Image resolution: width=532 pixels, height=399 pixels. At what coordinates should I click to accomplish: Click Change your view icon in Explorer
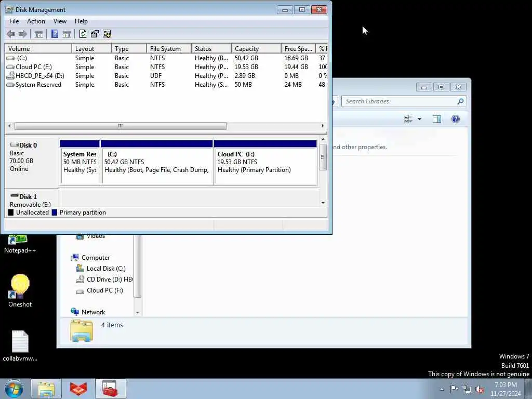point(408,119)
